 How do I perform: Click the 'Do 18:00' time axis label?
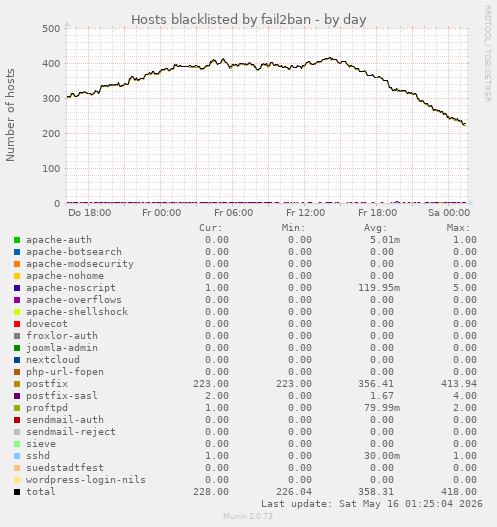point(89,213)
